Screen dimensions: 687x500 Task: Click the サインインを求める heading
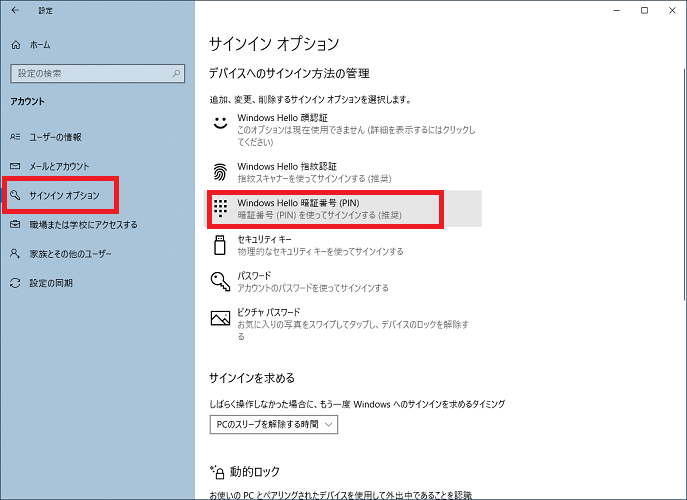252,378
